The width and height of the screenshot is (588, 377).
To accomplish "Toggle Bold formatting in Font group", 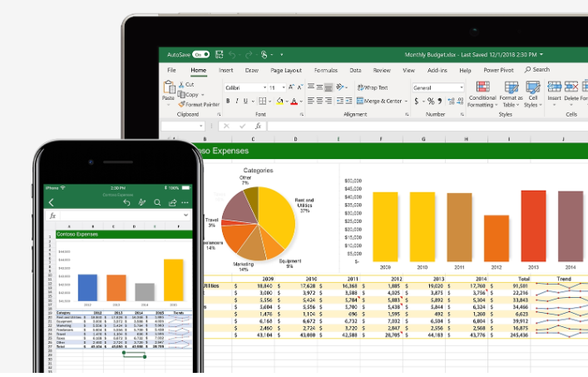I will coord(228,101).
